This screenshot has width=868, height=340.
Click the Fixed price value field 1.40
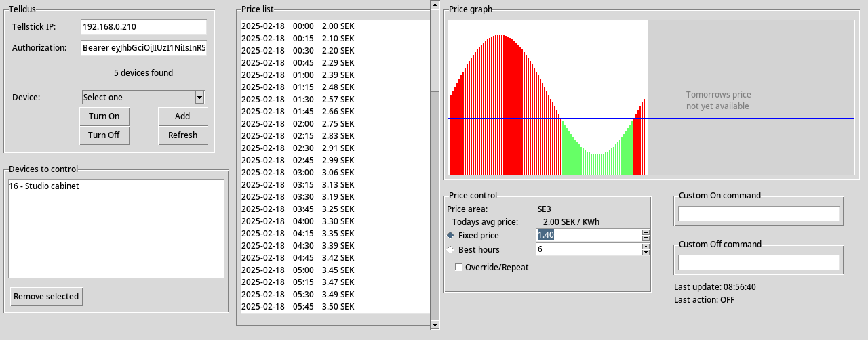tap(589, 235)
